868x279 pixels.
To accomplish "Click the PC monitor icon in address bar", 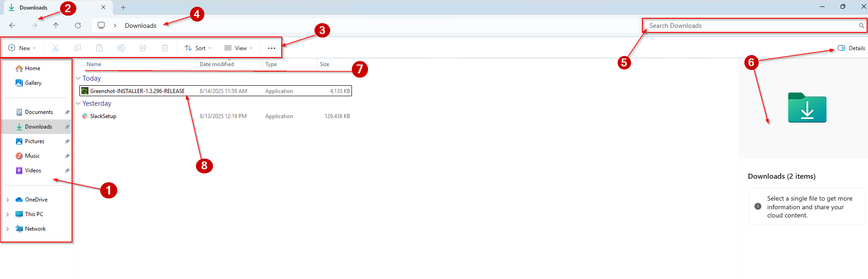I will tap(101, 26).
